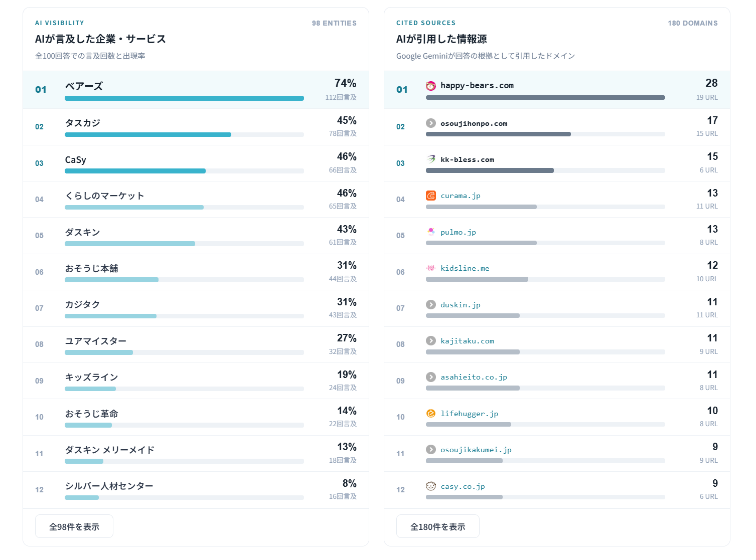Show all 98 entities button
This screenshot has height=560, width=756.
click(x=74, y=526)
